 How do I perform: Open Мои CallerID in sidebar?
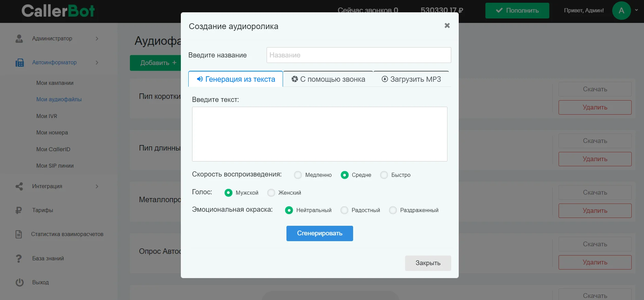pyautogui.click(x=53, y=149)
